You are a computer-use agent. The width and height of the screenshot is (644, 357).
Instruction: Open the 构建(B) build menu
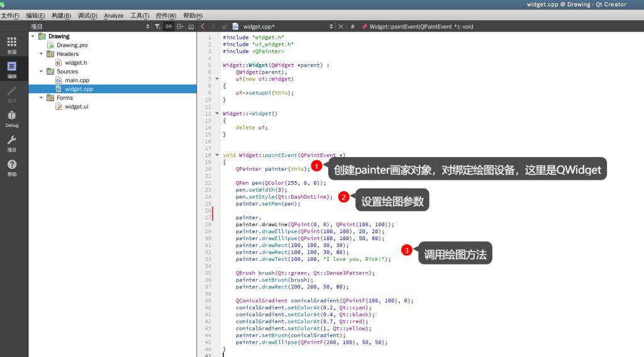[x=61, y=15]
